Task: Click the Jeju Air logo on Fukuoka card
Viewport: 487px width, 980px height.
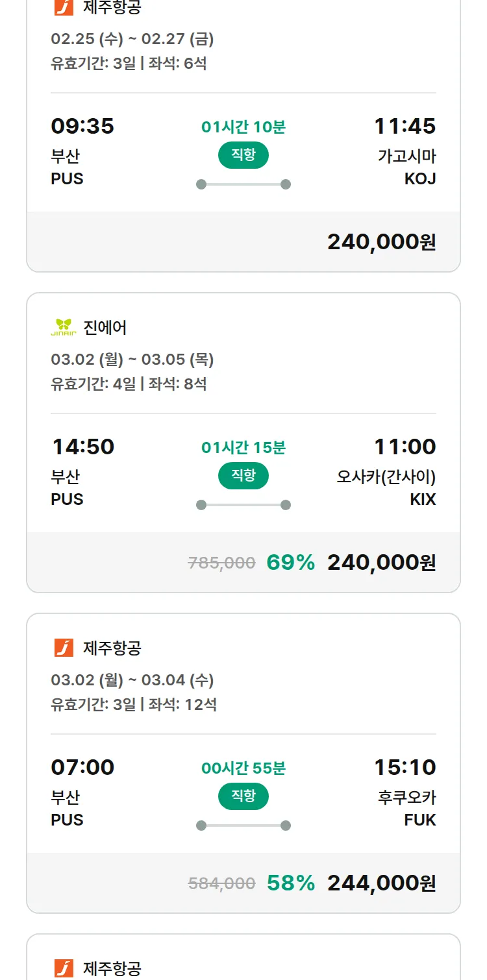Action: tap(64, 648)
